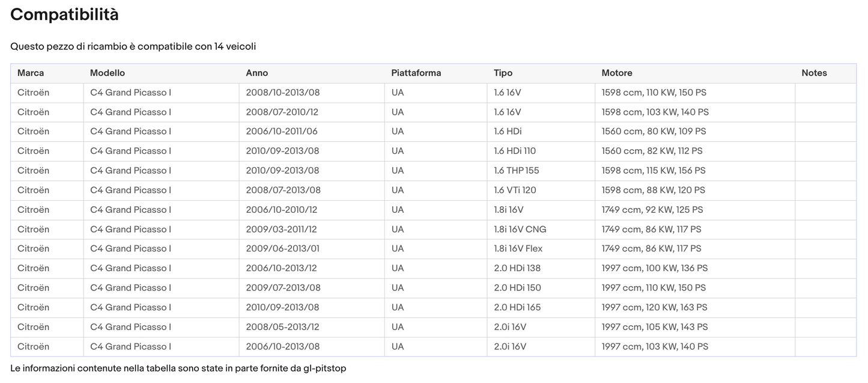Click the Anno column header
This screenshot has width=868, height=383.
click(257, 73)
